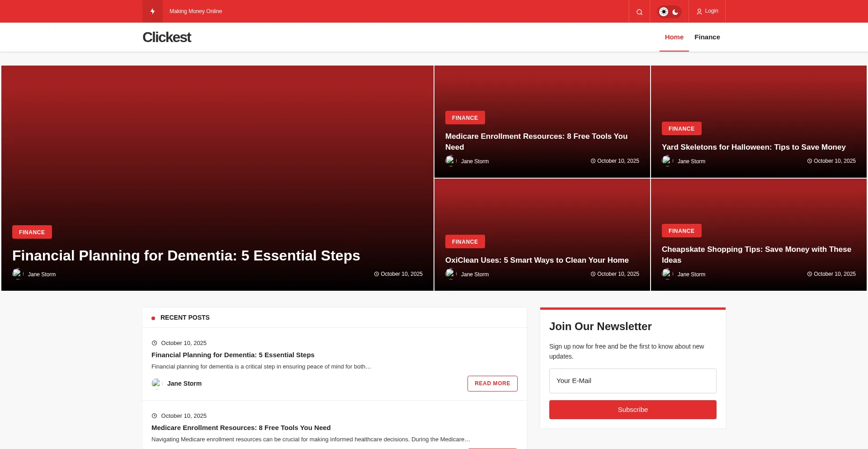Click Finance tag on OxiClean card
Viewport: 868px width, 449px height.
465,241
